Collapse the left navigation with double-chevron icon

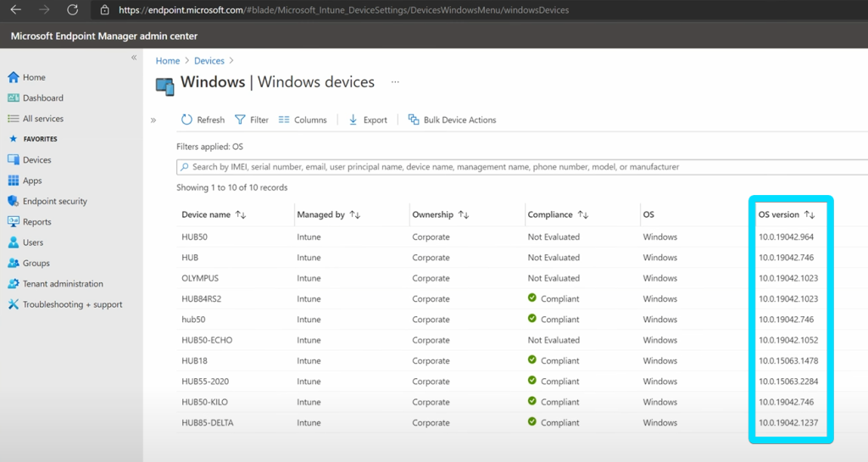134,58
